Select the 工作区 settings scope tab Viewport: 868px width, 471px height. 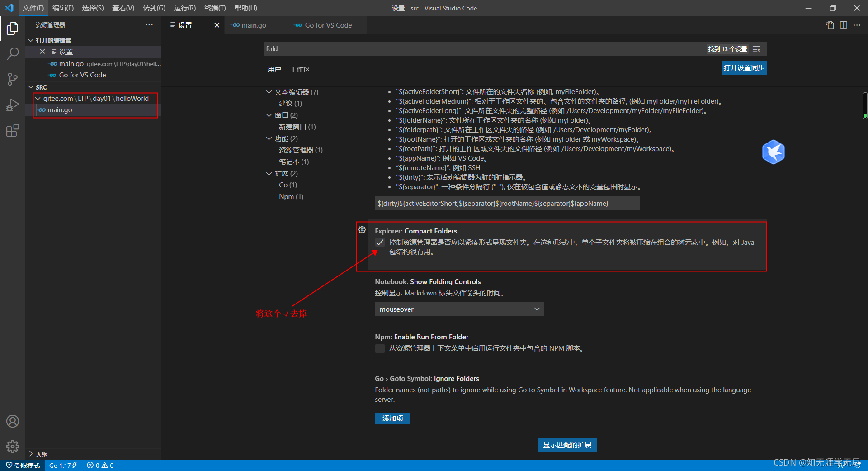pyautogui.click(x=300, y=69)
